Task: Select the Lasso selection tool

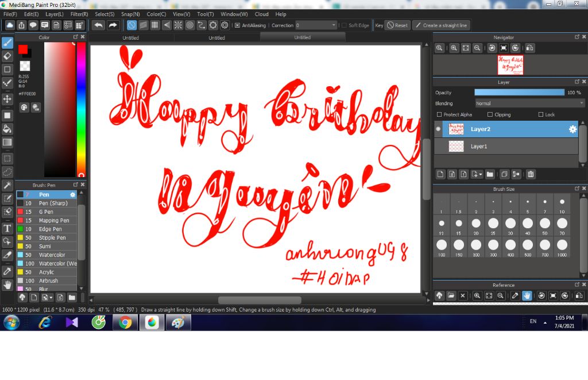Action: [7, 172]
